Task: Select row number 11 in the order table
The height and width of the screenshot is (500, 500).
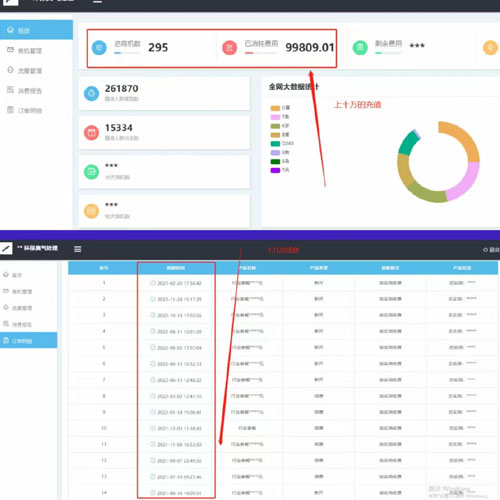Action: (x=104, y=444)
